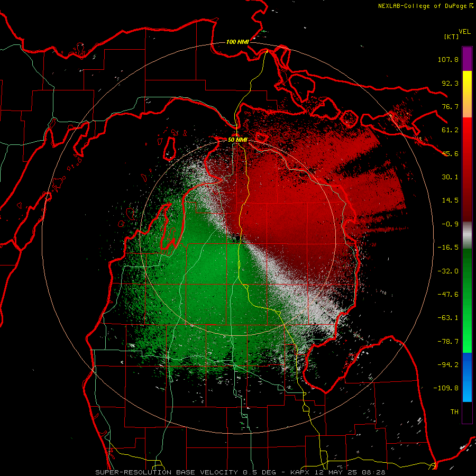The height and width of the screenshot is (476, 476).
Task: Pick the green segment of velocity color bar
Action: (x=467, y=300)
